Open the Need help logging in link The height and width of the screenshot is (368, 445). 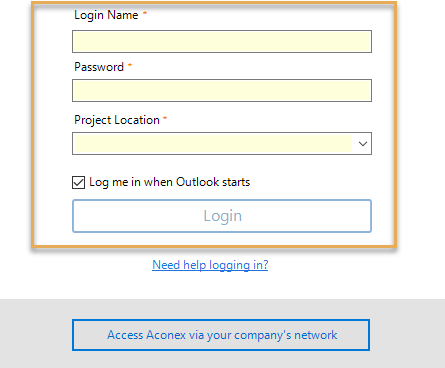pos(210,265)
